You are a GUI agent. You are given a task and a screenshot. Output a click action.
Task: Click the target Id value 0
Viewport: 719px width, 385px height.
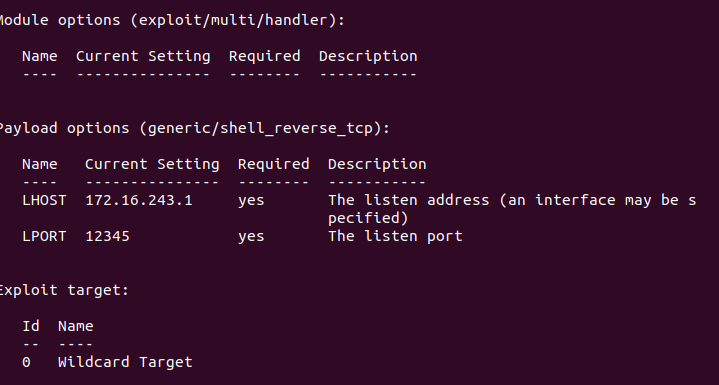coord(27,363)
